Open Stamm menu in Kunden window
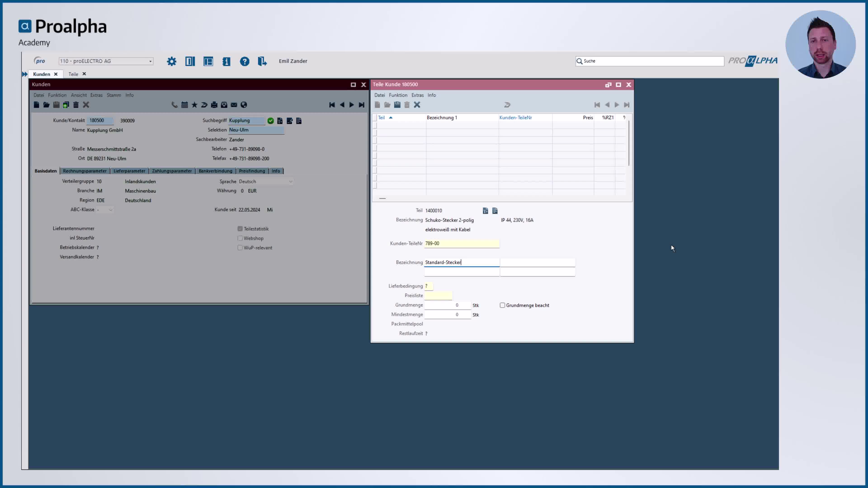Image resolution: width=868 pixels, height=488 pixels. tap(114, 95)
